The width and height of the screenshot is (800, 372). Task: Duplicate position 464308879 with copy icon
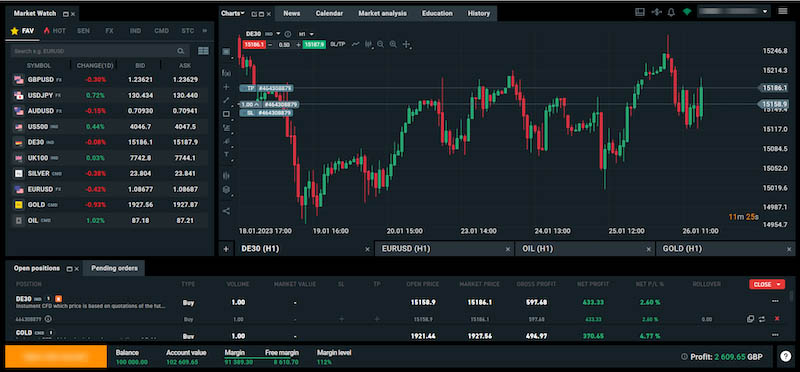tap(750, 319)
